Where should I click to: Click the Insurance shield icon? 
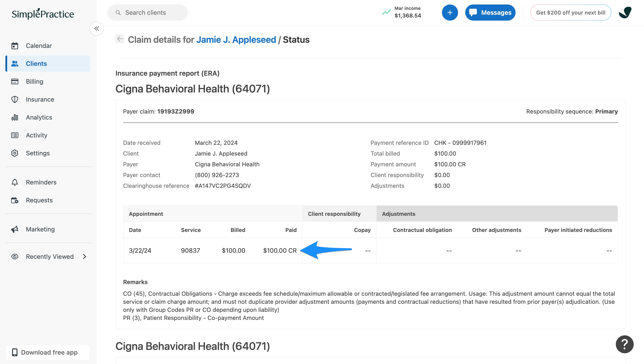point(15,99)
